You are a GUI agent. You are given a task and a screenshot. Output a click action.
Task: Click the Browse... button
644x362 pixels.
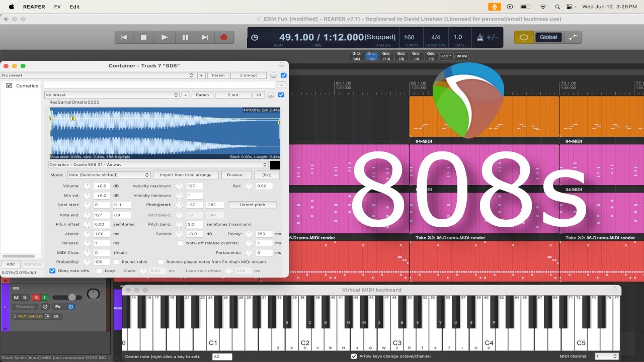click(x=236, y=175)
